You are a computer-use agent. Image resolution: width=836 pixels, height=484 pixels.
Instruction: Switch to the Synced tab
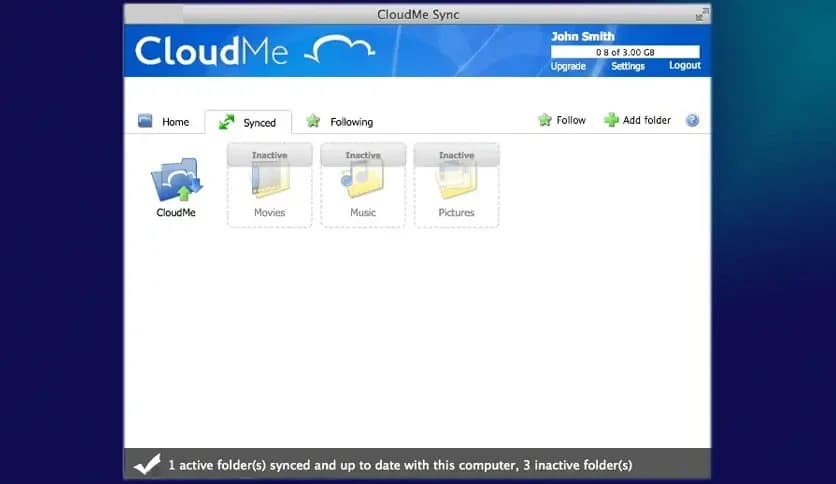tap(248, 122)
